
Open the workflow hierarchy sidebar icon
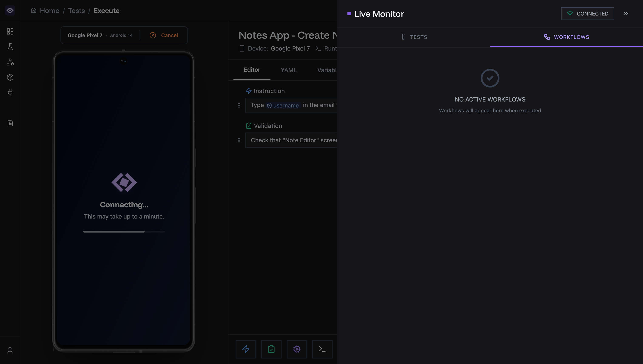(x=10, y=62)
